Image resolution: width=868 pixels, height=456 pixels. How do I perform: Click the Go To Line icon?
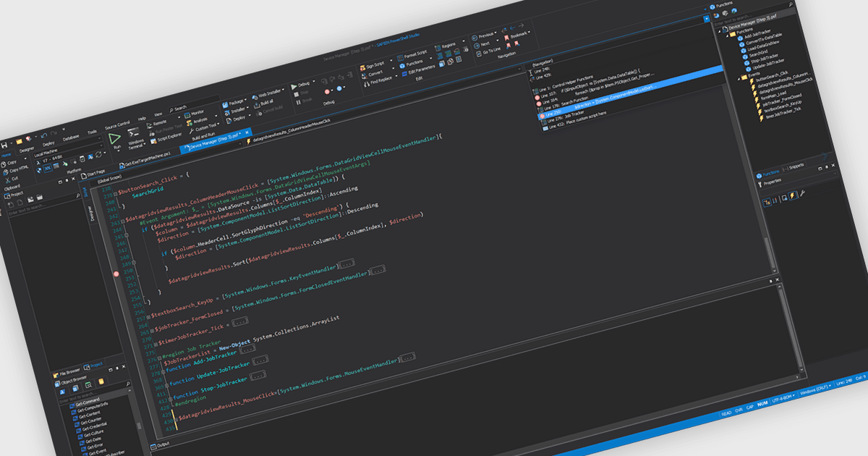[479, 53]
